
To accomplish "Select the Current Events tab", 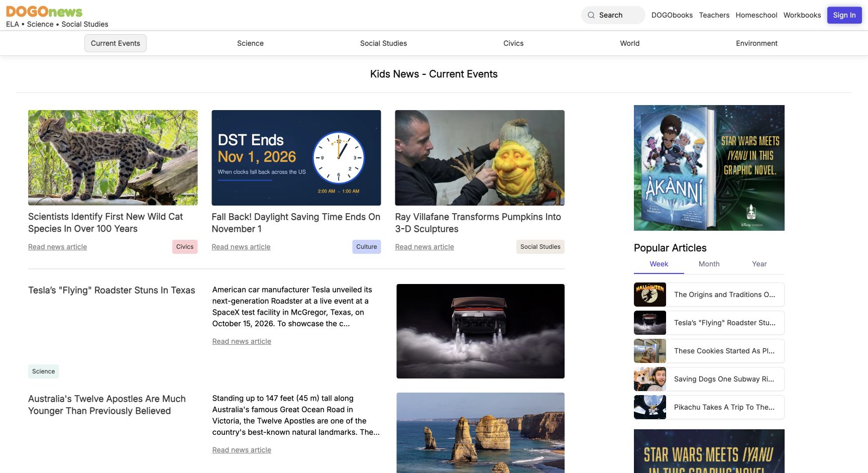I will click(x=116, y=43).
